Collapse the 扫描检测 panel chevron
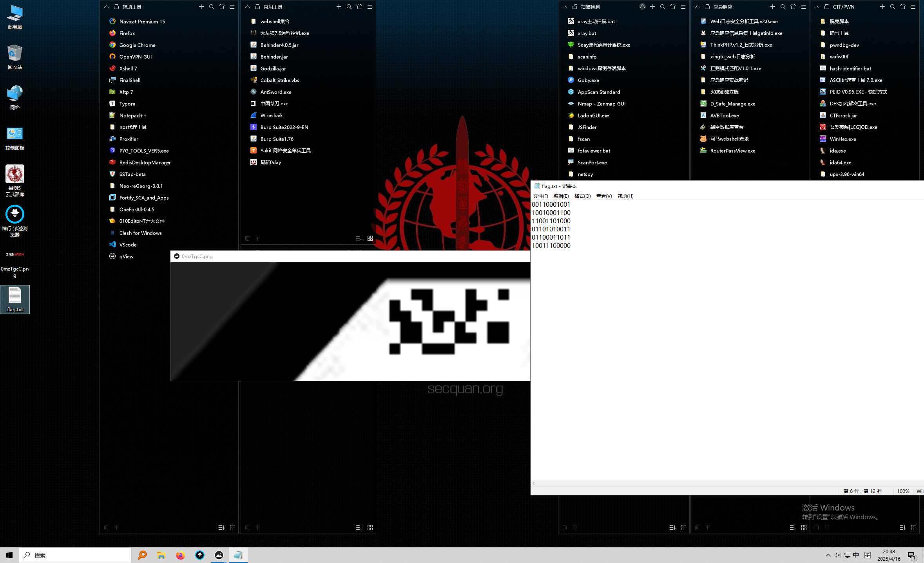Screen dimensions: 924x563 tap(565, 7)
